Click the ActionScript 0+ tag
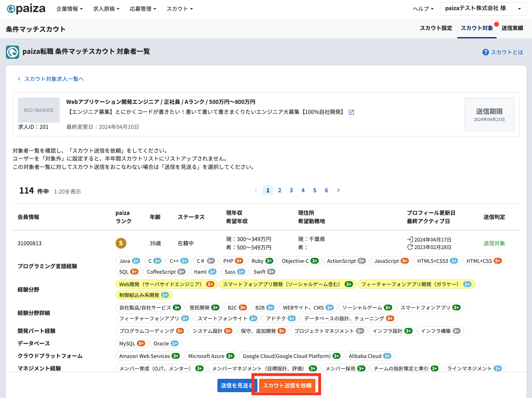 [346, 261]
